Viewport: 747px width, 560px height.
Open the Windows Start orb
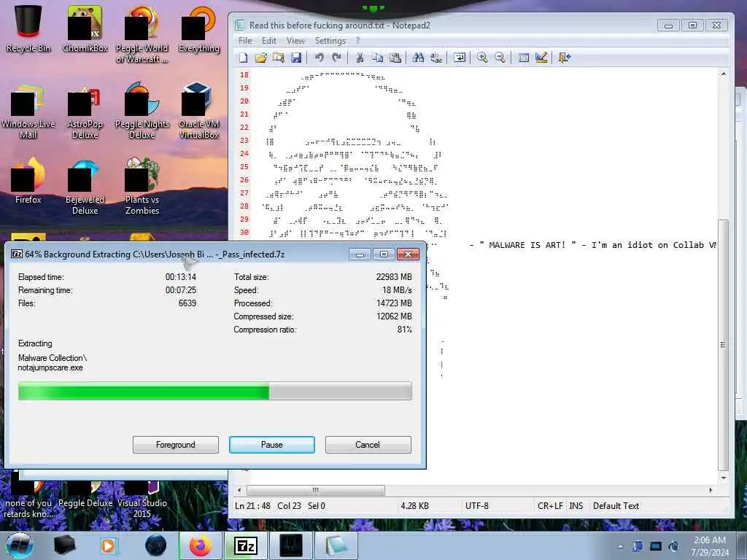click(x=20, y=545)
